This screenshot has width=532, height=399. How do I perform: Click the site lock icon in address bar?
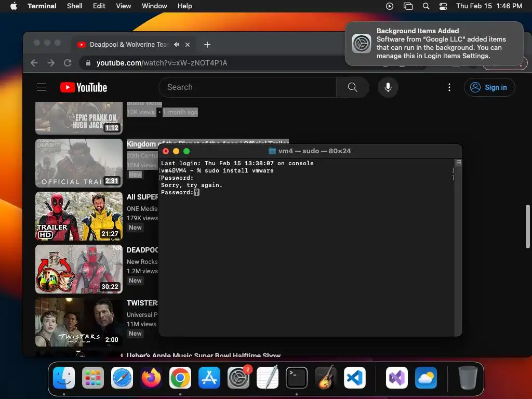coord(88,63)
